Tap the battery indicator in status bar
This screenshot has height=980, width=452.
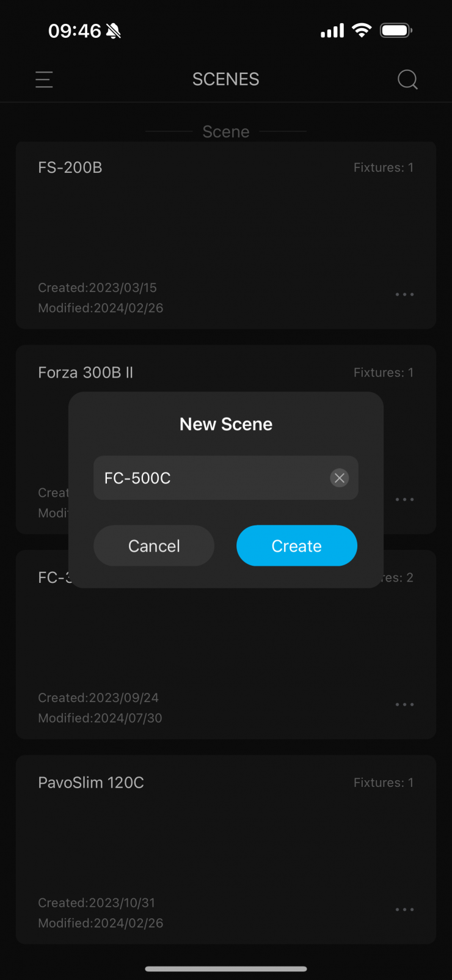pos(396,31)
